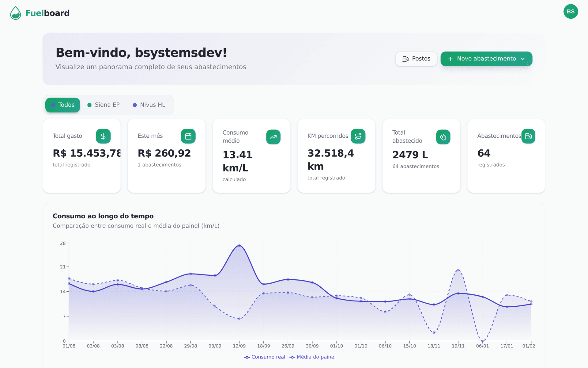Open the BS user avatar menu
The height and width of the screenshot is (368, 588).
tap(571, 12)
